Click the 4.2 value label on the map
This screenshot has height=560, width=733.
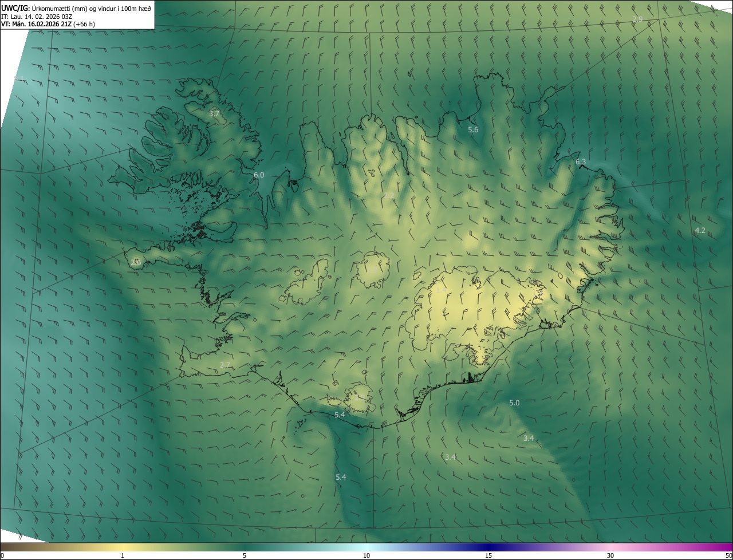pyautogui.click(x=700, y=230)
